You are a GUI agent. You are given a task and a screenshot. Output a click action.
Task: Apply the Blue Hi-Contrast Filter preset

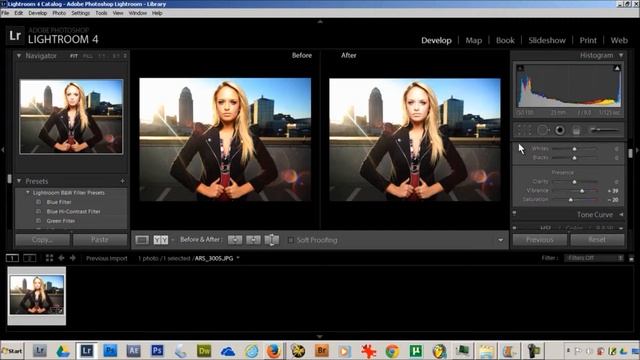(x=73, y=211)
